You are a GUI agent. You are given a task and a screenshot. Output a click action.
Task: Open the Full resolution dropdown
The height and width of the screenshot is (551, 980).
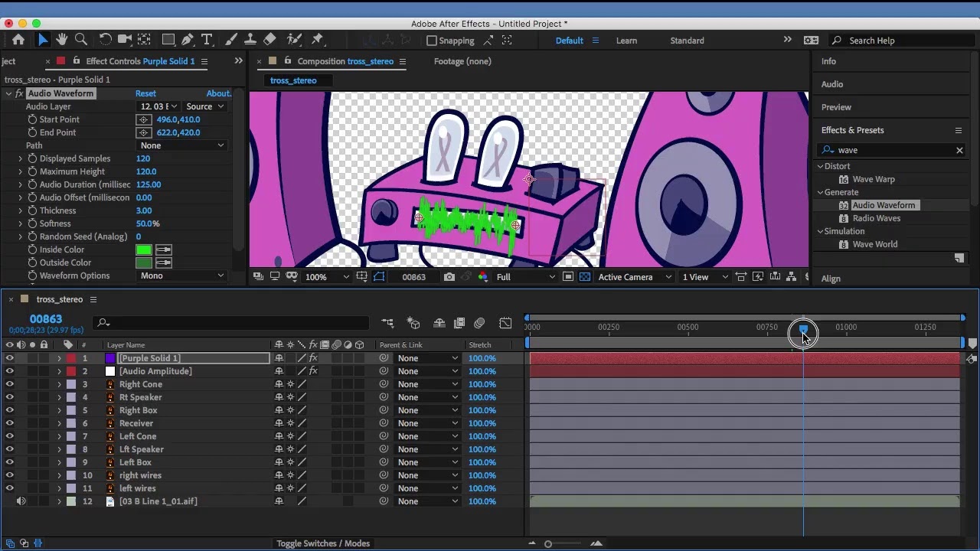click(525, 277)
